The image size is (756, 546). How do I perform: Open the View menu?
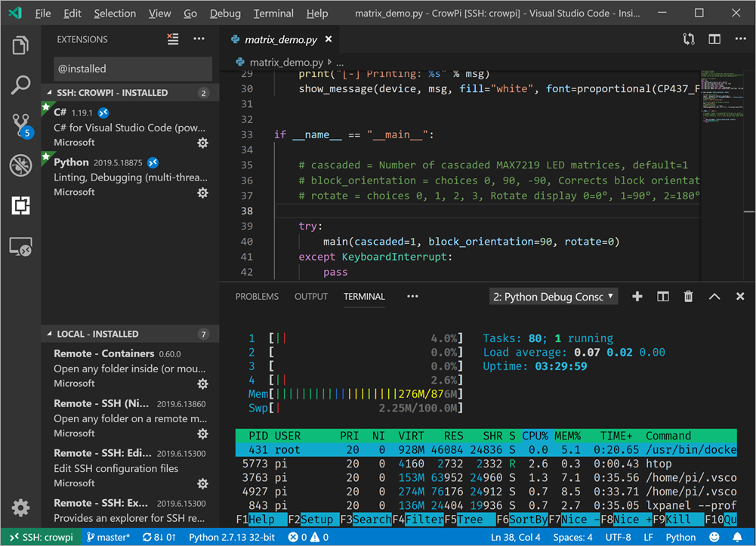[x=159, y=13]
